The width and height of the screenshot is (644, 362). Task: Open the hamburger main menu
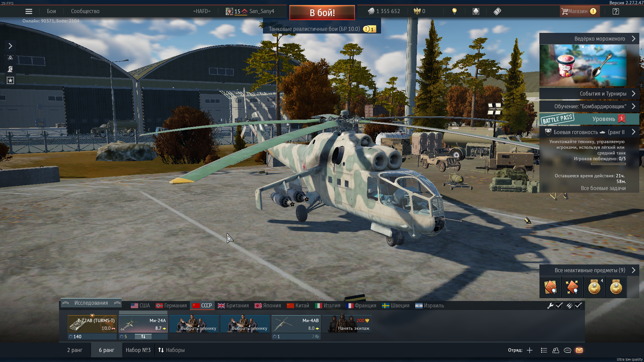coord(29,11)
